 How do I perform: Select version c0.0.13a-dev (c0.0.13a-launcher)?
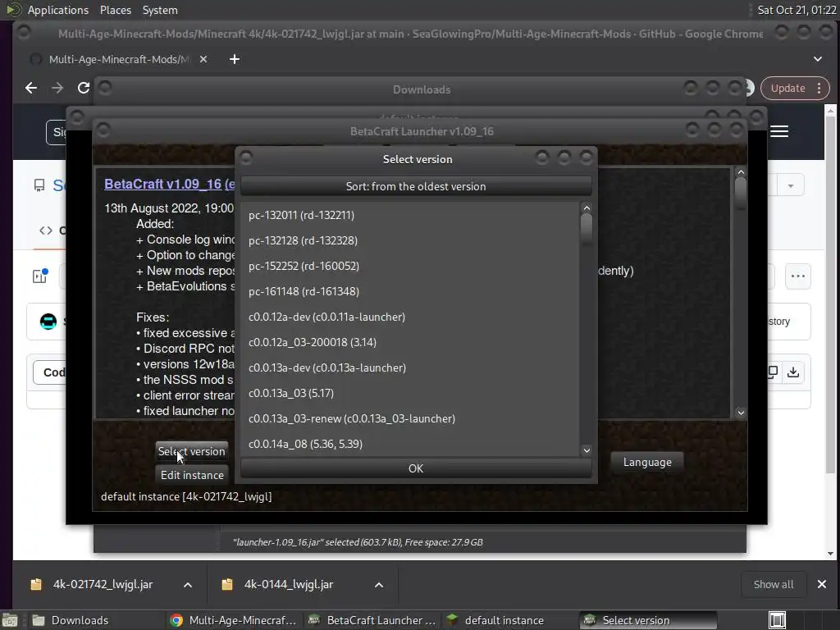pyautogui.click(x=410, y=368)
